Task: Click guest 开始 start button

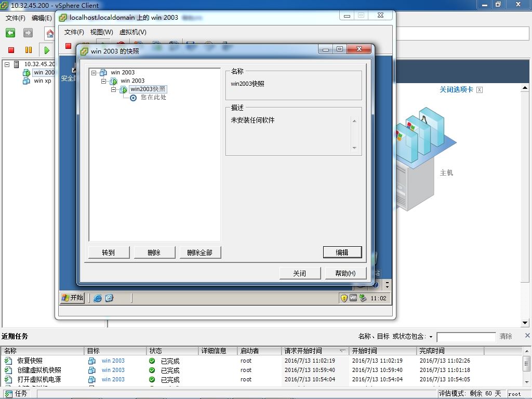Action: (x=73, y=298)
